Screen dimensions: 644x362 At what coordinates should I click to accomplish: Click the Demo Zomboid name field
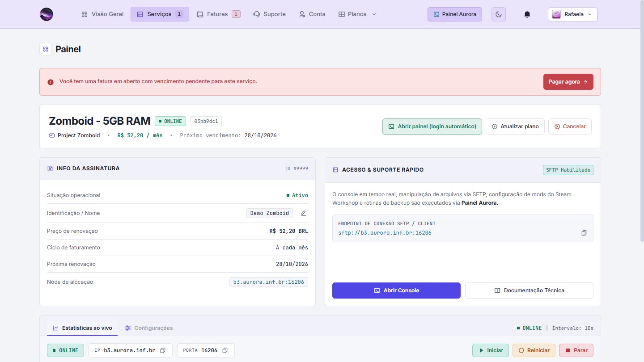[x=270, y=213]
